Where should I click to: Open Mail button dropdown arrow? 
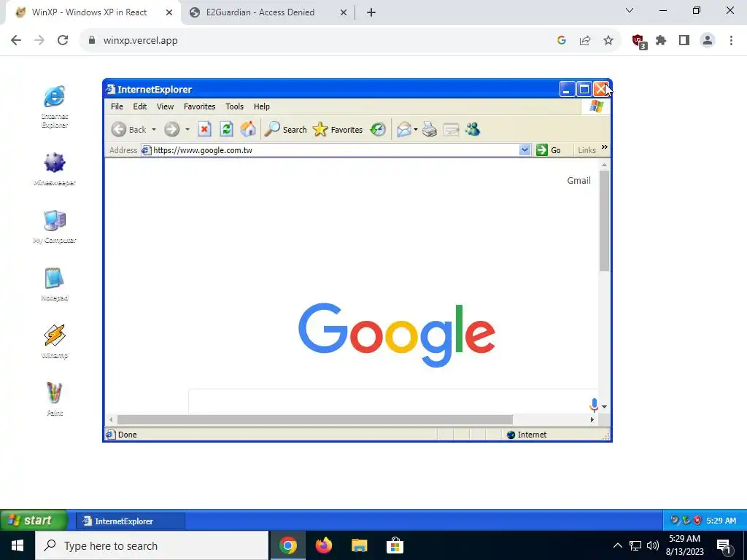415,130
